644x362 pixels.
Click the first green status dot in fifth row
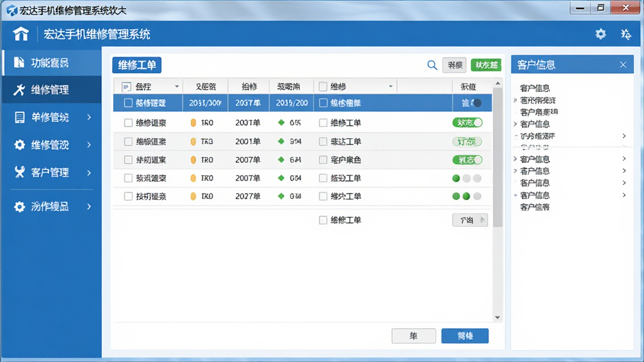pyautogui.click(x=456, y=178)
